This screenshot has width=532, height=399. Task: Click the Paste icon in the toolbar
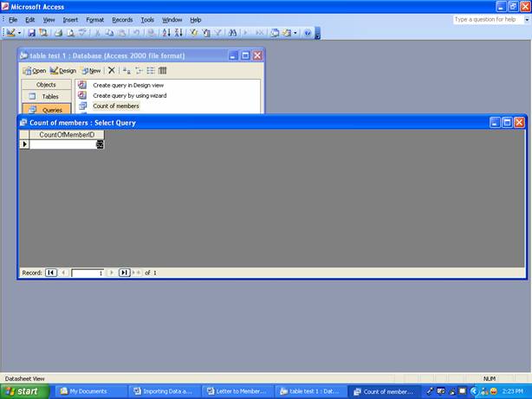[x=121, y=33]
